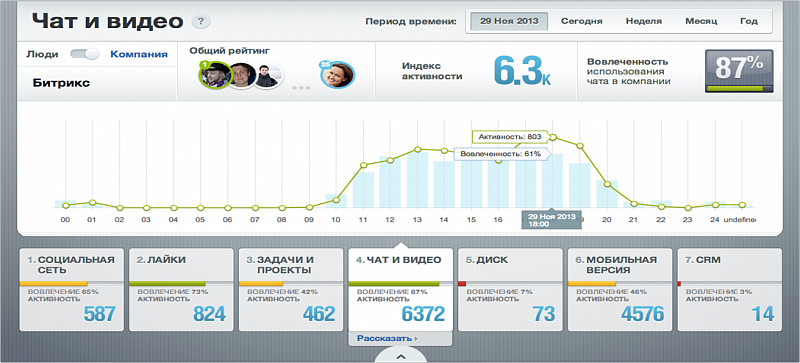Collapse panel with bottom chevron arrow
Viewport: 800px width, 363px height.
click(x=401, y=356)
